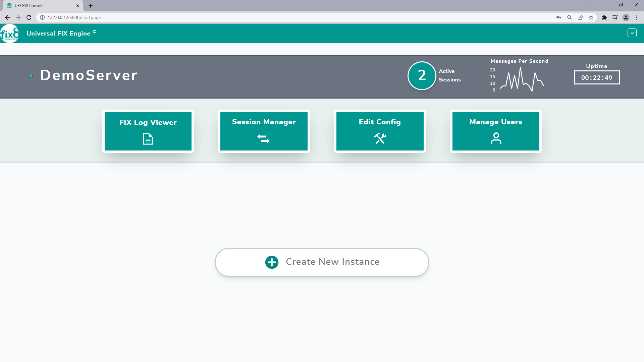The height and width of the screenshot is (362, 644).
Task: Reload the current page
Action: click(29, 17)
